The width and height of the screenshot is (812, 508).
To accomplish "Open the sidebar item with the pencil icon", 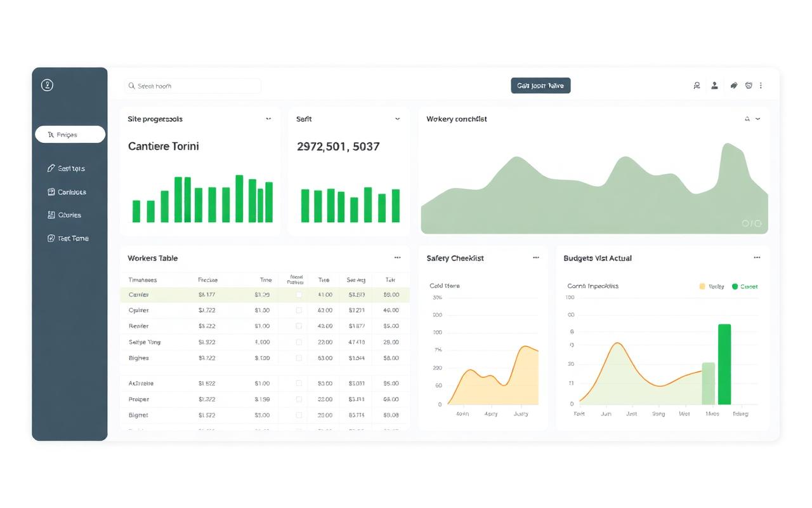I will 66,168.
